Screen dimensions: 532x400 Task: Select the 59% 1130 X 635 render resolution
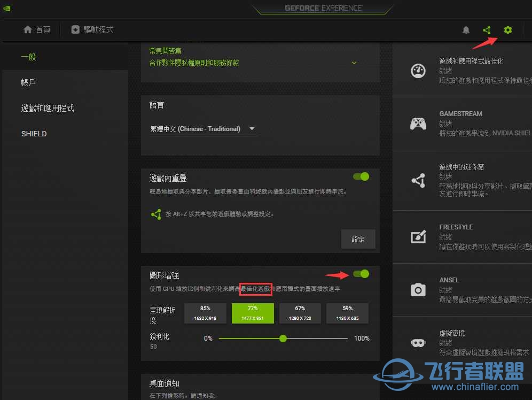(x=347, y=313)
